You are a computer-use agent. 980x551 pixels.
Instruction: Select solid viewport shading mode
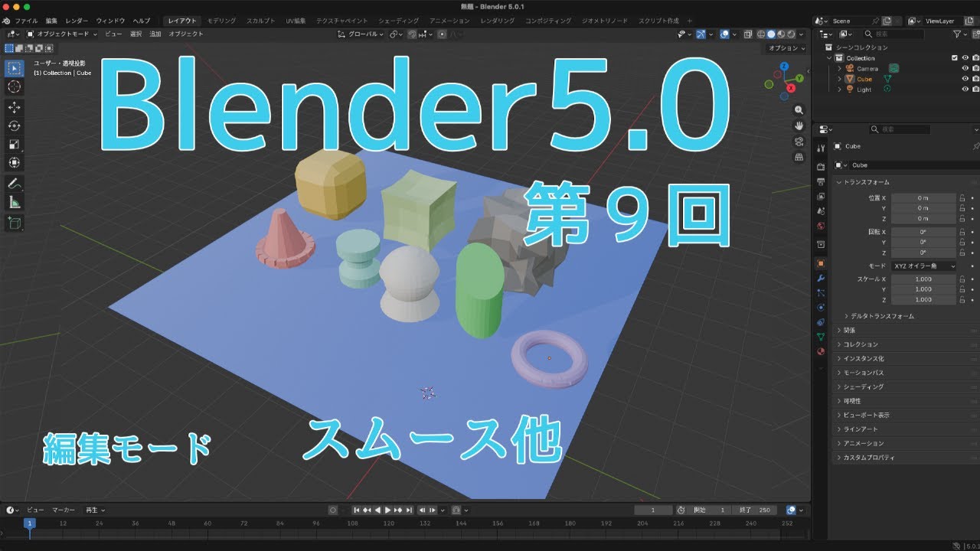pos(771,34)
